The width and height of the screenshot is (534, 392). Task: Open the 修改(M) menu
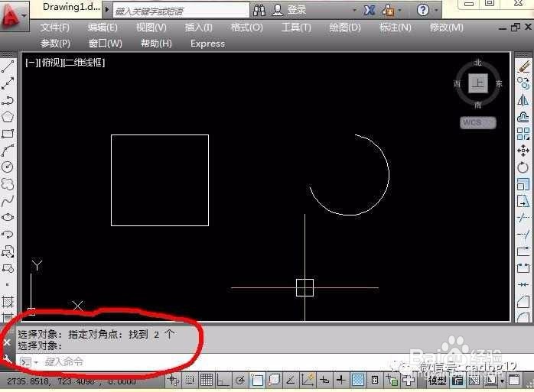click(447, 28)
